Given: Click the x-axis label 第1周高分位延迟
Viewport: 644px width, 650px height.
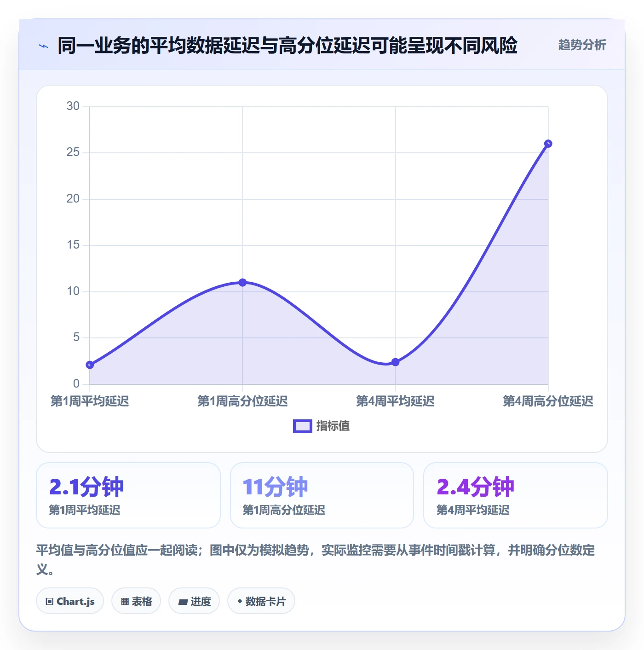Looking at the screenshot, I should click(242, 401).
